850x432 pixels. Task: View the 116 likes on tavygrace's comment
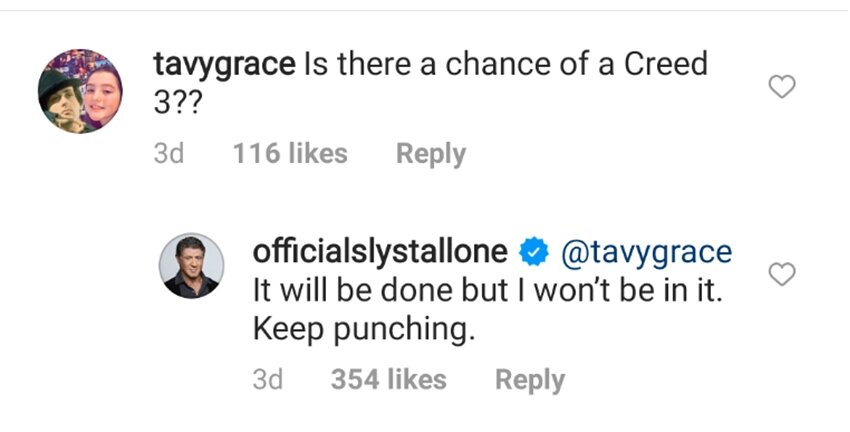click(x=289, y=154)
